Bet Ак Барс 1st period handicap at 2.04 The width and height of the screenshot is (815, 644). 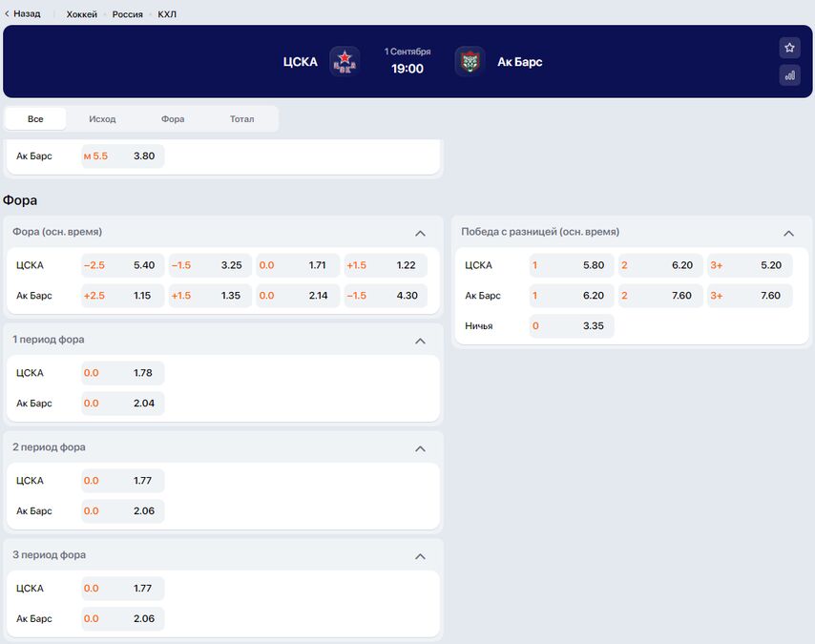123,403
